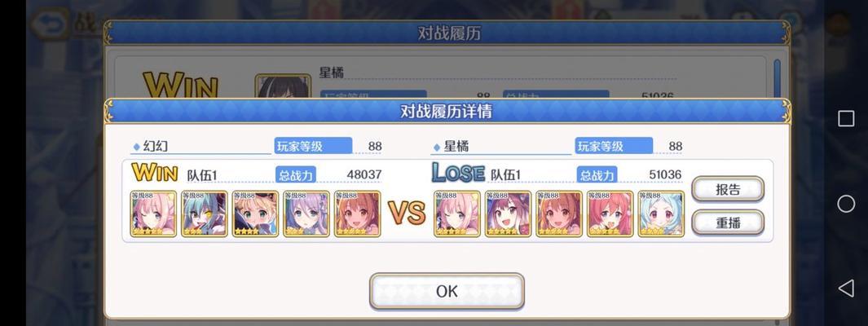Select loser's third orange-haired character icon
This screenshot has height=326, width=868.
(559, 214)
